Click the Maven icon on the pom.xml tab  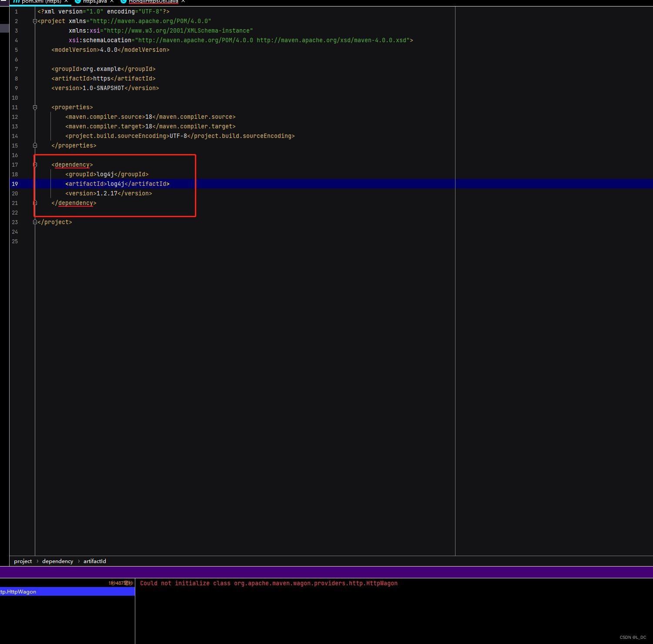point(17,2)
